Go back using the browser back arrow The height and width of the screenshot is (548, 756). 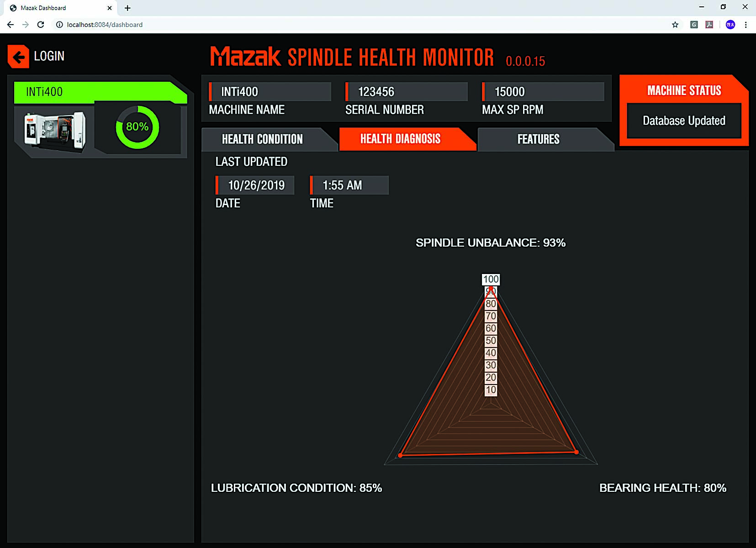click(x=11, y=25)
